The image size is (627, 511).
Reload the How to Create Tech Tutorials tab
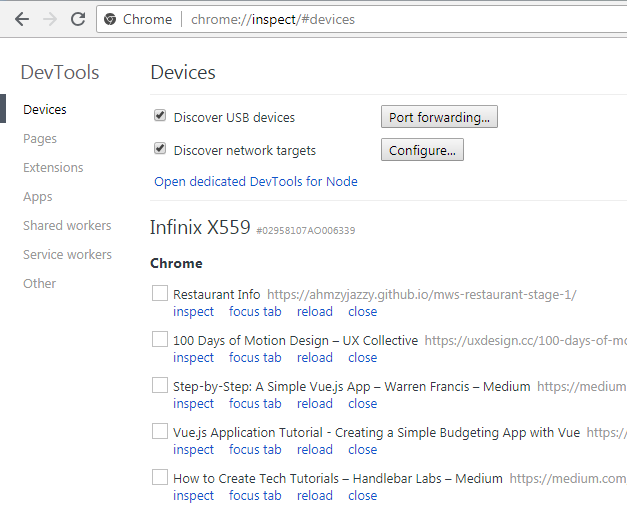(x=315, y=495)
